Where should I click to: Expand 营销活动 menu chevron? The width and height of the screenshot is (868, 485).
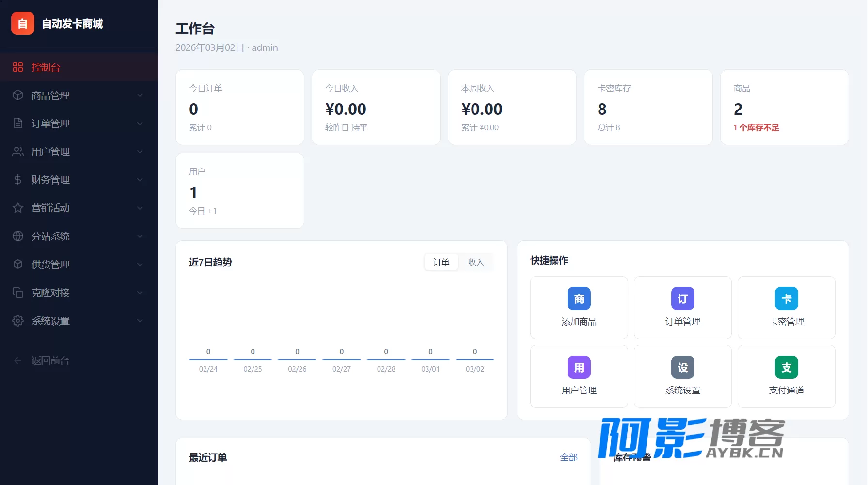pyautogui.click(x=140, y=208)
